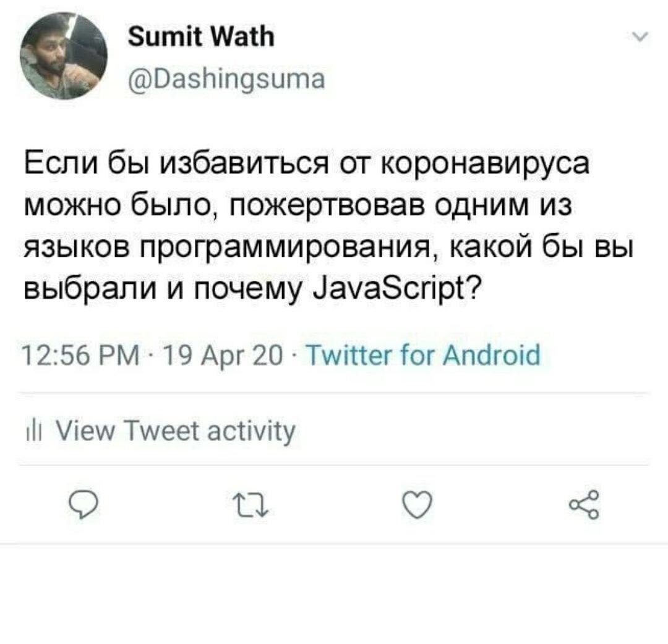Image resolution: width=668 pixels, height=644 pixels.
Task: Open the tweet options chevron menu
Action: pyautogui.click(x=640, y=37)
